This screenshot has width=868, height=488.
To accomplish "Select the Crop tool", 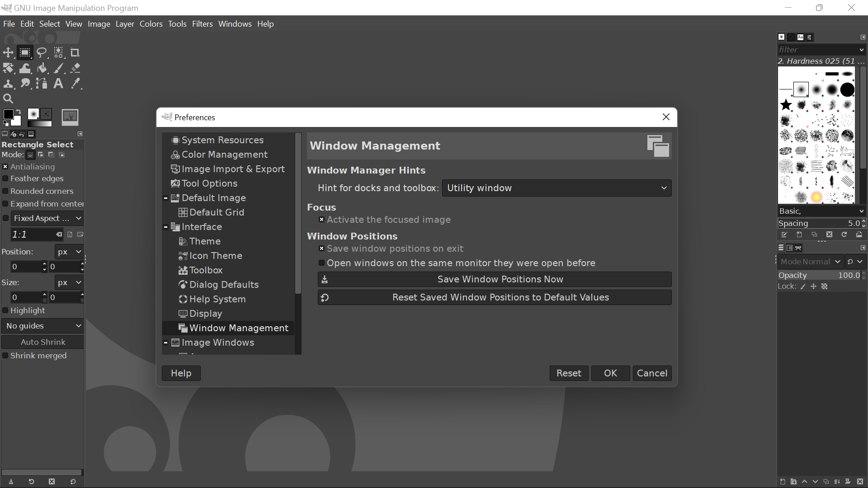I will click(x=75, y=52).
